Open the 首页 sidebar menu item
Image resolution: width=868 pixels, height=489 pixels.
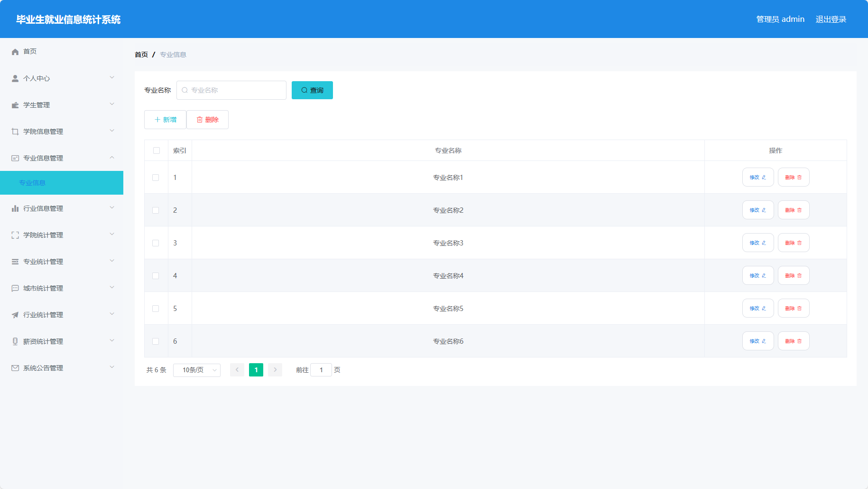click(62, 51)
